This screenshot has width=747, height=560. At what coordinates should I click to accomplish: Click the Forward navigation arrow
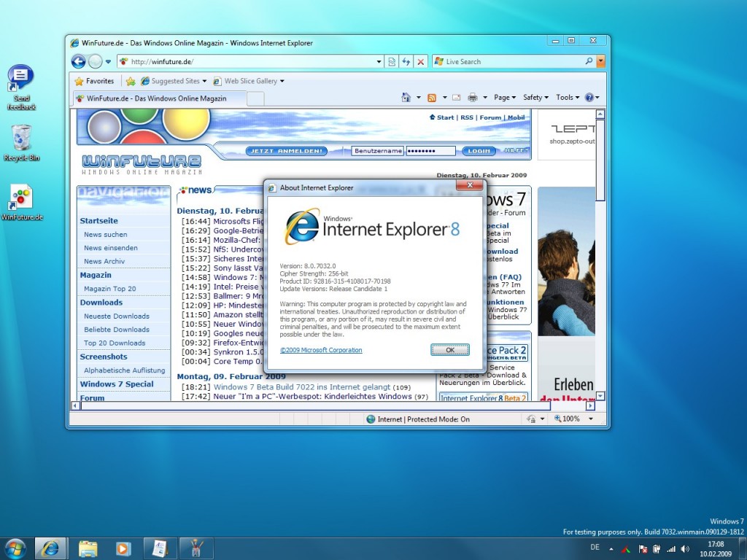[x=96, y=61]
